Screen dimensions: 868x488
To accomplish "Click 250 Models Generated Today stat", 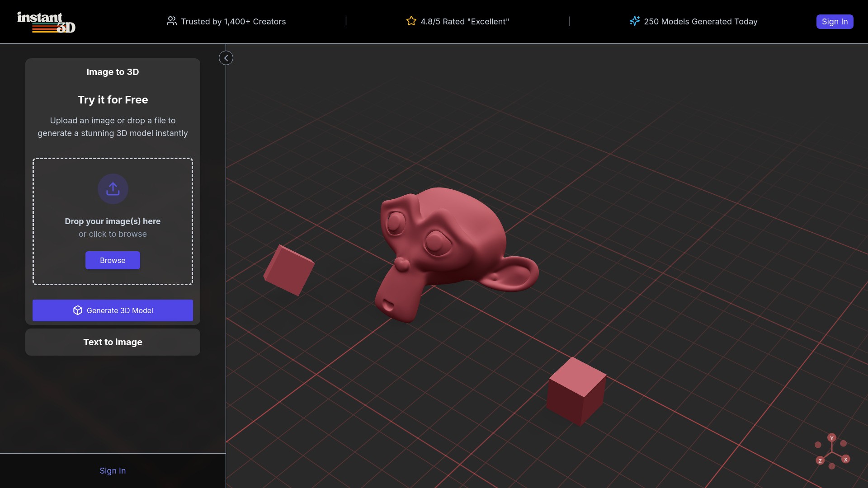I will coord(701,21).
